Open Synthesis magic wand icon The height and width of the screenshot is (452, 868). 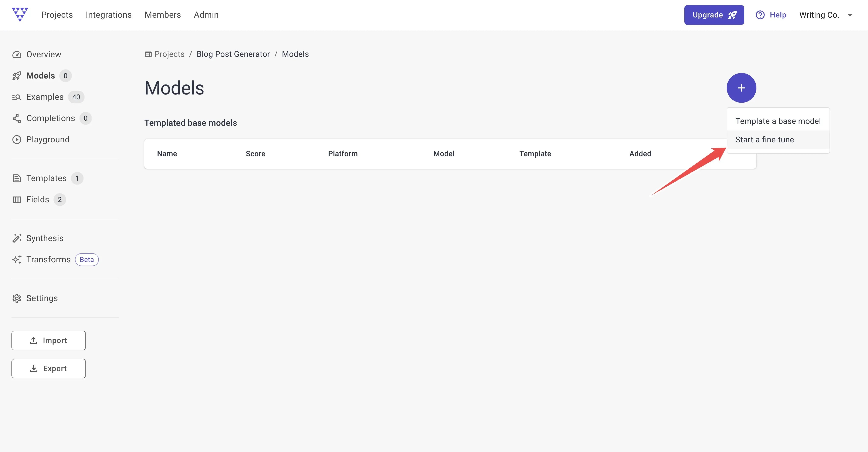pos(17,238)
